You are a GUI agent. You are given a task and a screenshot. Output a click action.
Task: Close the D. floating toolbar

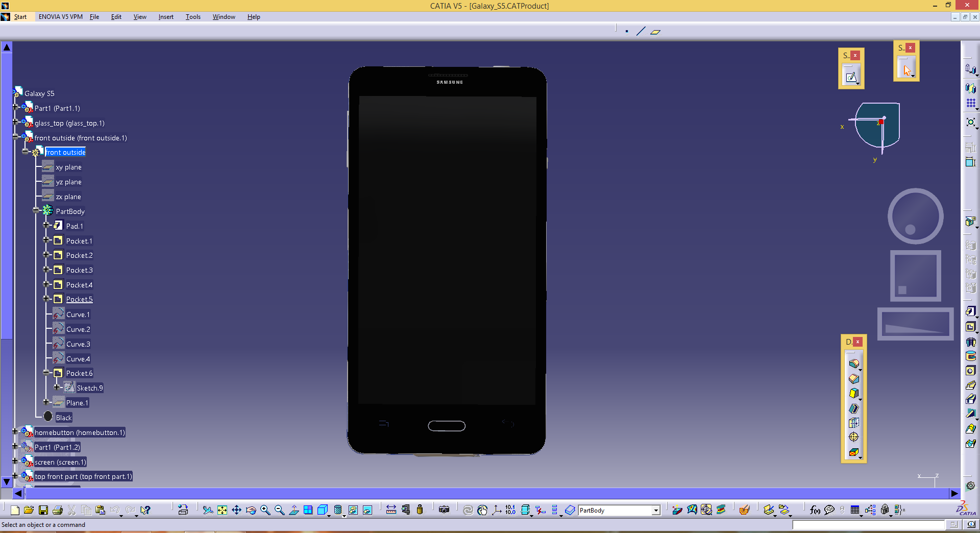[858, 342]
